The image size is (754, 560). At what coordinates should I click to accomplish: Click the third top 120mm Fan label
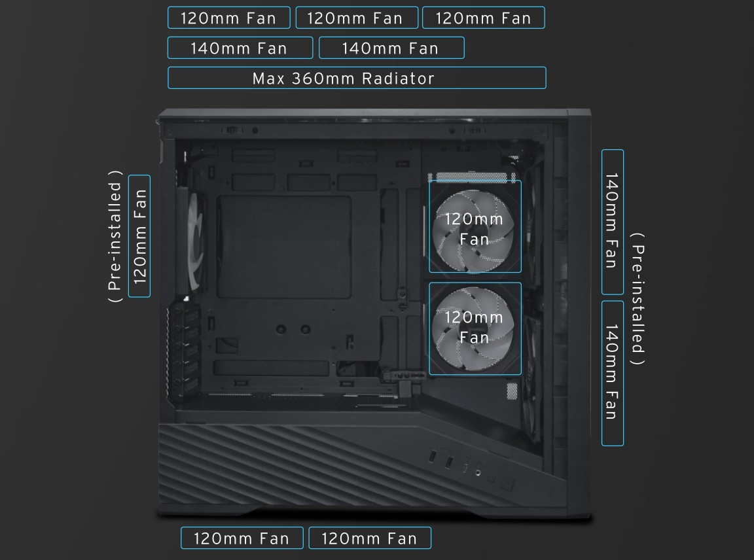point(483,18)
